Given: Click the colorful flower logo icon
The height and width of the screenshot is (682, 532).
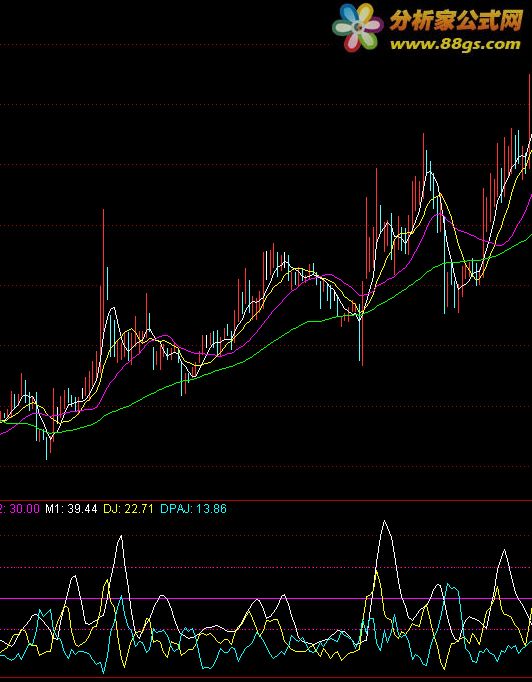Looking at the screenshot, I should 358,27.
